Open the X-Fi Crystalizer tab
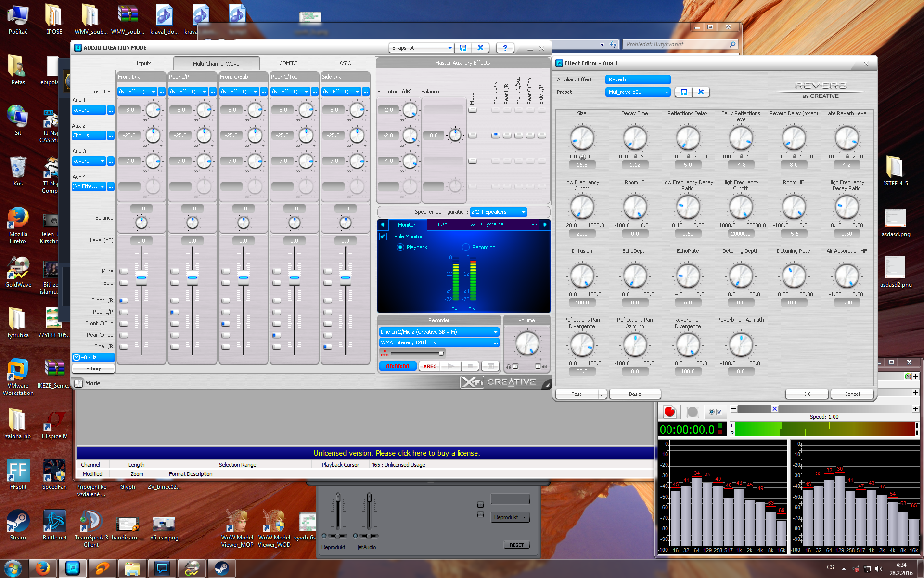Image resolution: width=924 pixels, height=578 pixels. pyautogui.click(x=488, y=225)
